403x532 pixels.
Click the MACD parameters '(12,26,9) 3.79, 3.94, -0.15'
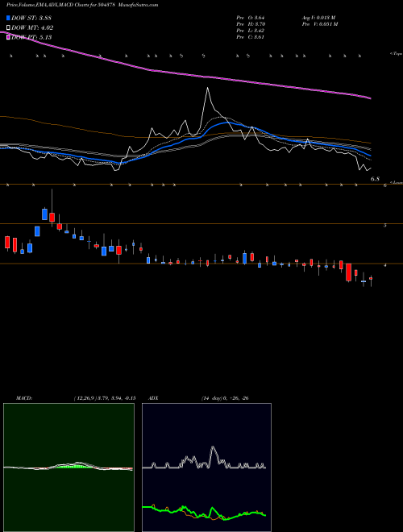click(104, 398)
